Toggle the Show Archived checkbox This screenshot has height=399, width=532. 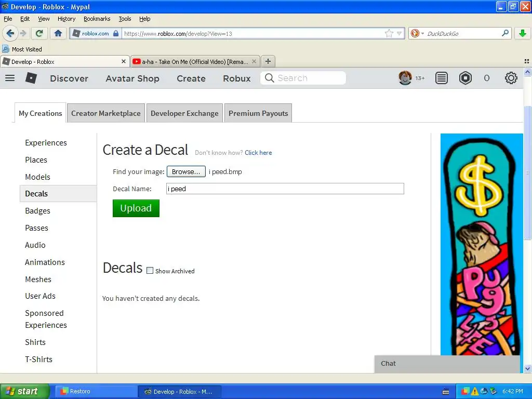tap(150, 271)
